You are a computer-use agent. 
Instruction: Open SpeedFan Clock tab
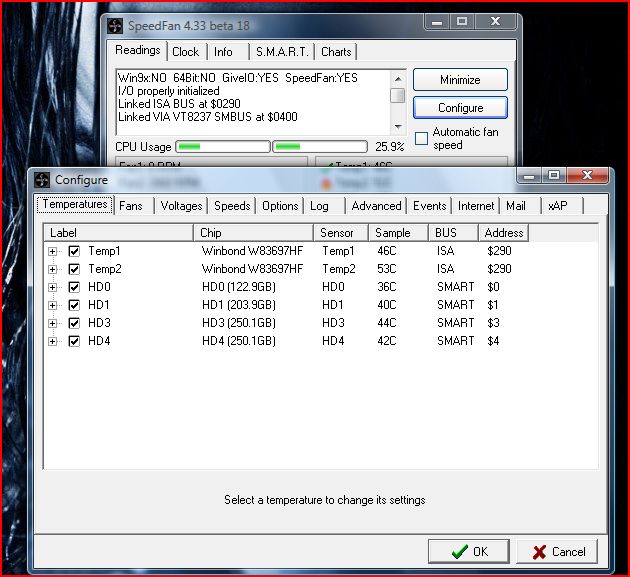pyautogui.click(x=186, y=52)
